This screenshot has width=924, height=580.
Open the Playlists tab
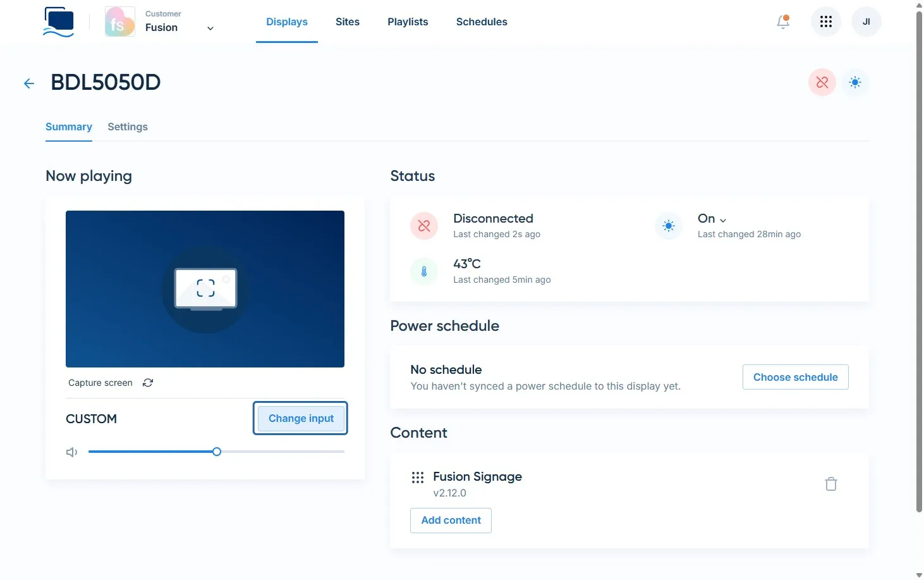[x=408, y=22]
